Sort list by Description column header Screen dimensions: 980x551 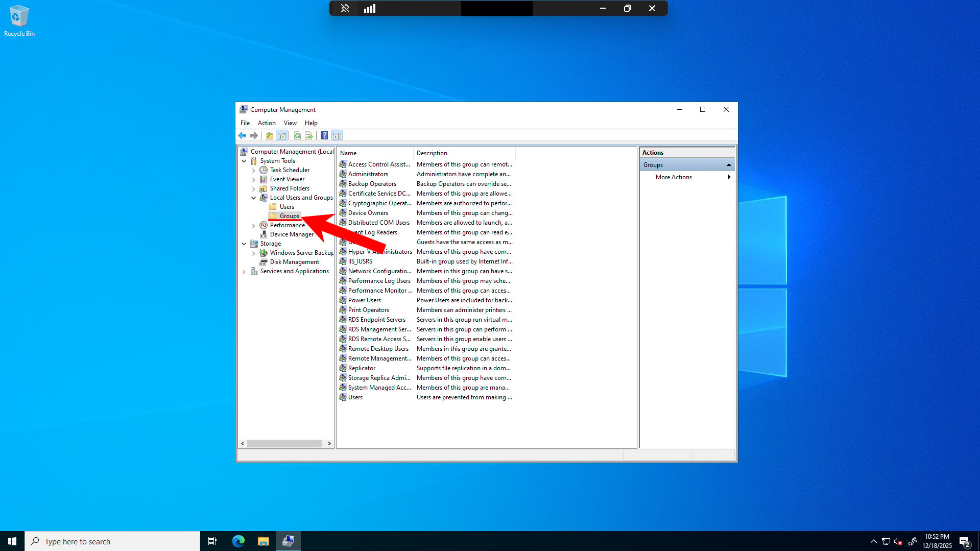point(464,153)
